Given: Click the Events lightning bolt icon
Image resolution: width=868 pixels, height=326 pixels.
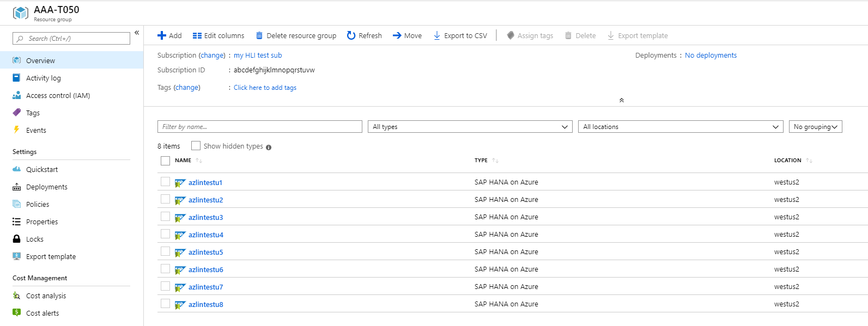Looking at the screenshot, I should [x=17, y=130].
